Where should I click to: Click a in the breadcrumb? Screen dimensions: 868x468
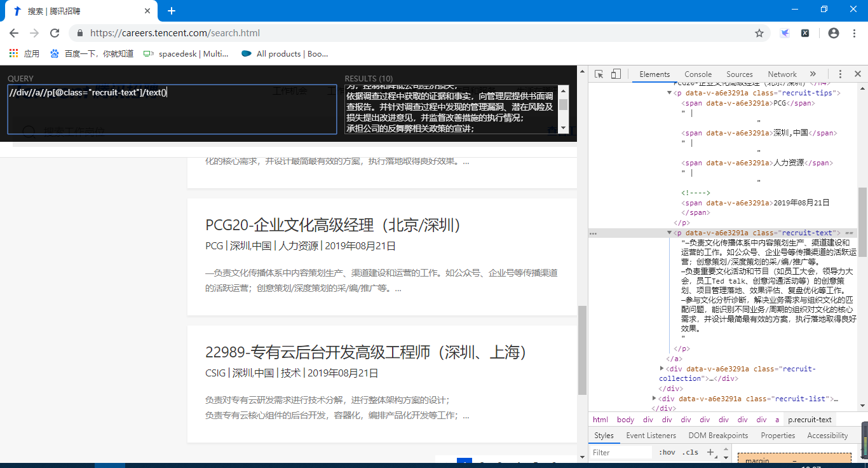(776, 420)
